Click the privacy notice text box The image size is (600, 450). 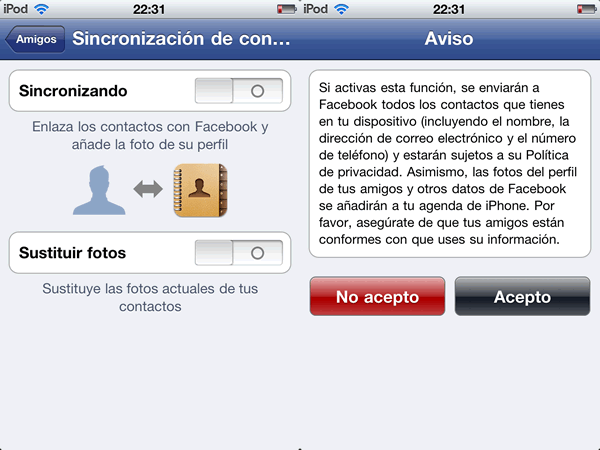point(450,163)
